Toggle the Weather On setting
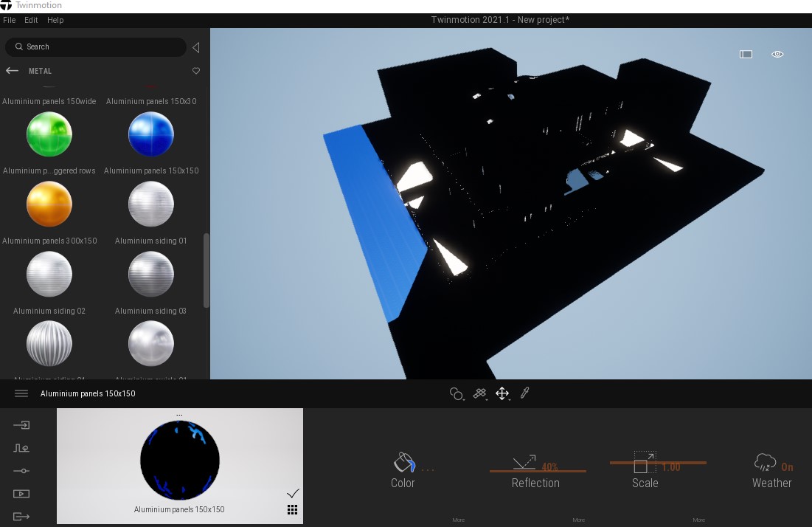This screenshot has width=812, height=527. (x=771, y=470)
